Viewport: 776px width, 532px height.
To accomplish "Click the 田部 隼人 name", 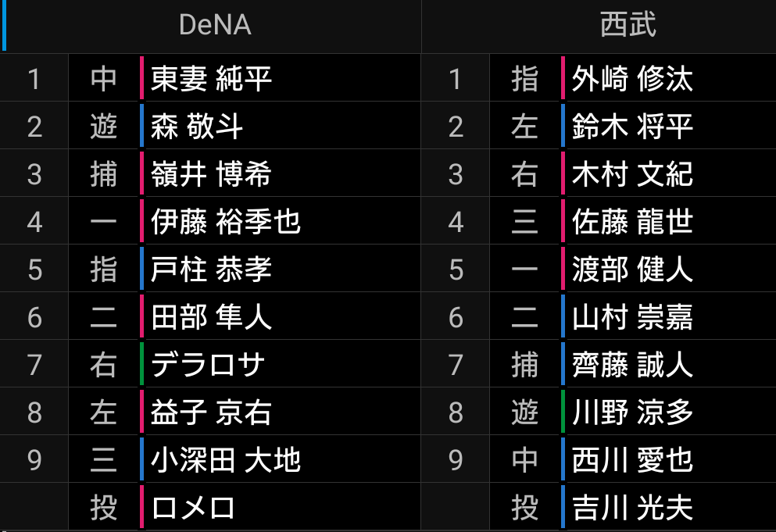I will (x=211, y=317).
